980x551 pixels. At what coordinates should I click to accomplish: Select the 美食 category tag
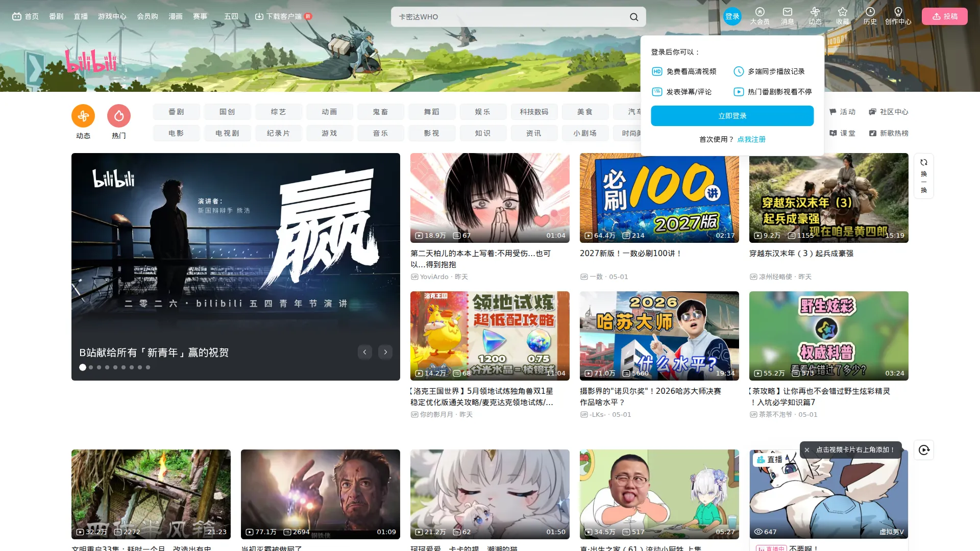pyautogui.click(x=585, y=112)
